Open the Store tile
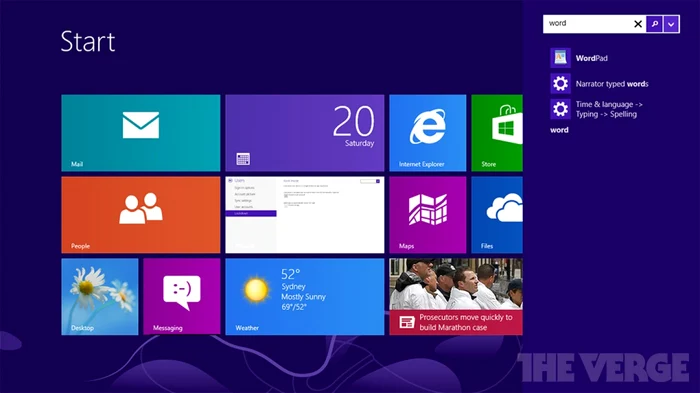The height and width of the screenshot is (393, 700). 497,133
